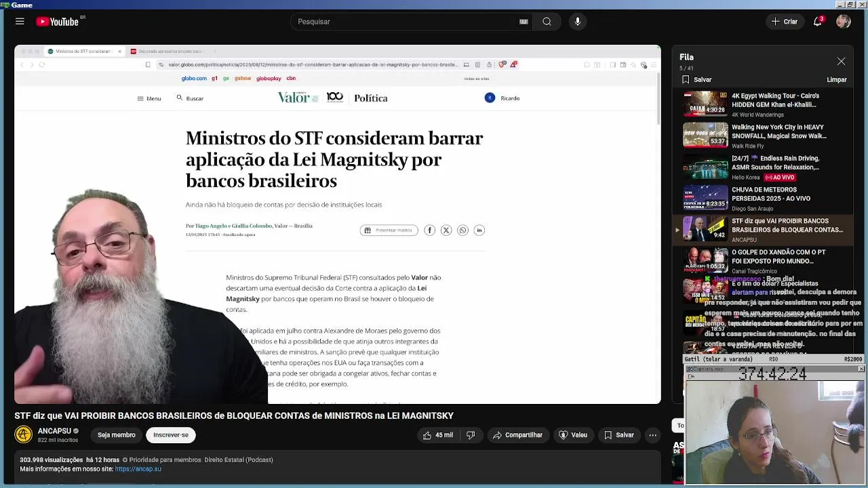Open the Criar create menu
The height and width of the screenshot is (488, 868).
click(785, 22)
